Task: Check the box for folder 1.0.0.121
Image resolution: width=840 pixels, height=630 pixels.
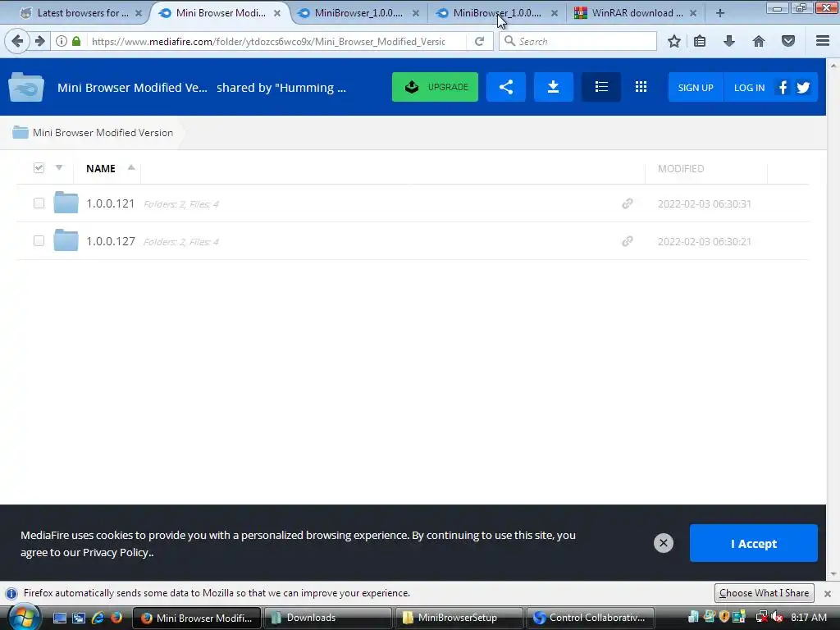Action: click(x=39, y=203)
